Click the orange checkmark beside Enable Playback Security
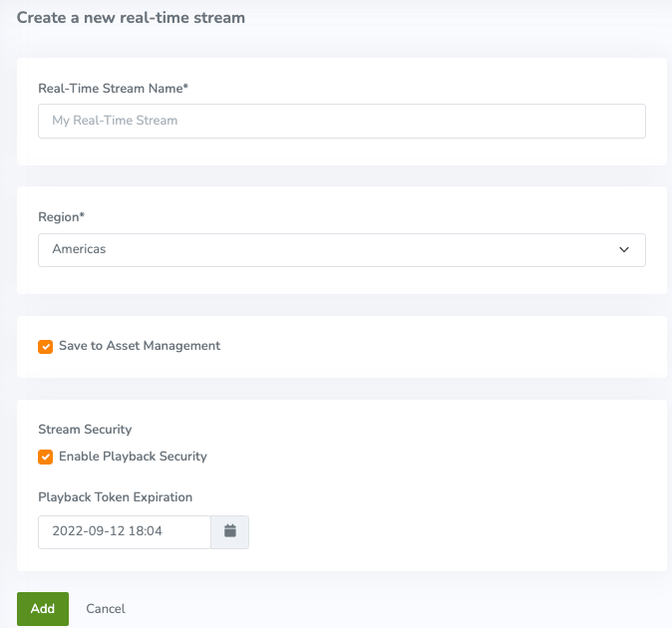 45,458
